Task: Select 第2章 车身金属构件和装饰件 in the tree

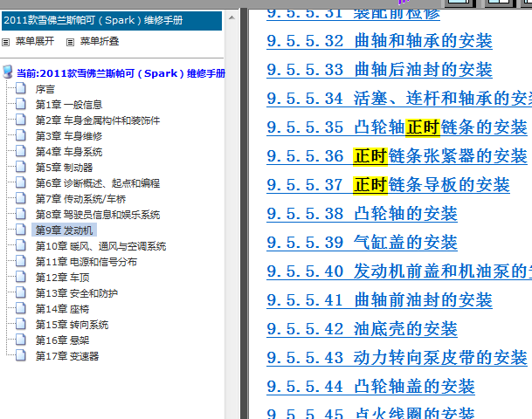Action: tap(98, 120)
